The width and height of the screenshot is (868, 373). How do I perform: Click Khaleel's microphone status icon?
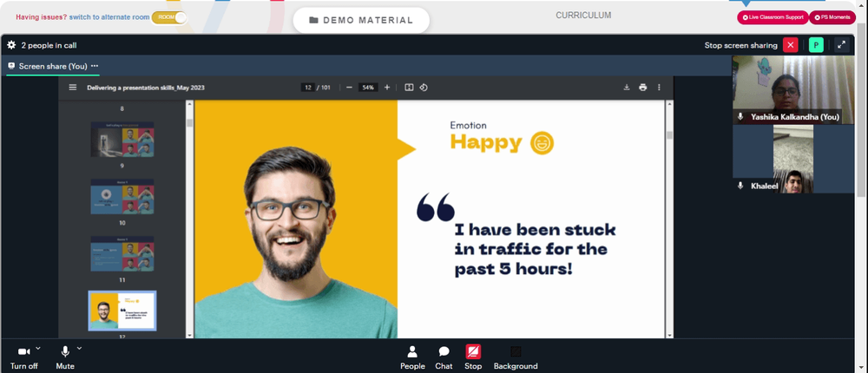(x=740, y=186)
